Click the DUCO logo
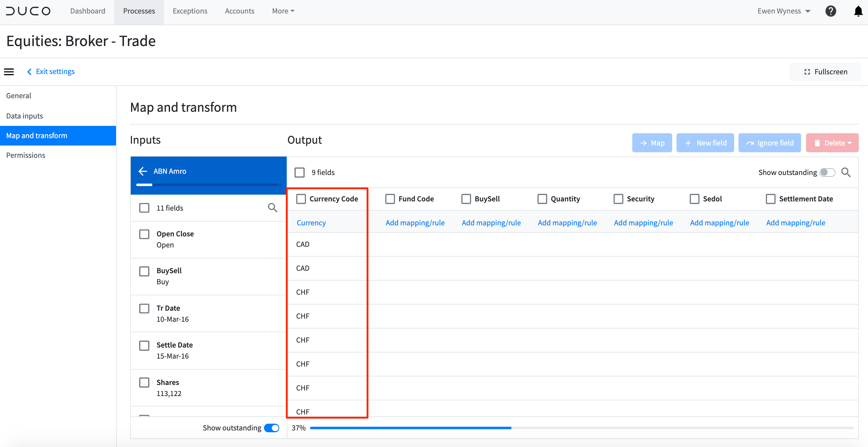This screenshot has width=868, height=447. coord(28,11)
